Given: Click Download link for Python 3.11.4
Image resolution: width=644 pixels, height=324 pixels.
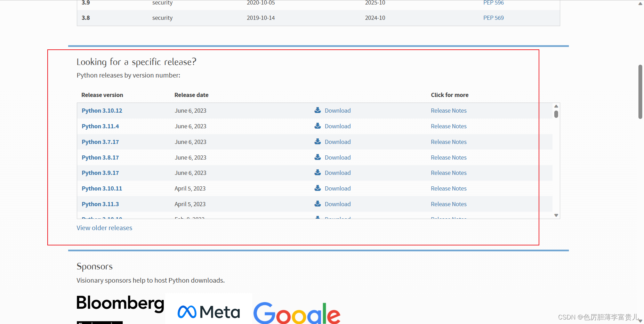Looking at the screenshot, I should (338, 126).
